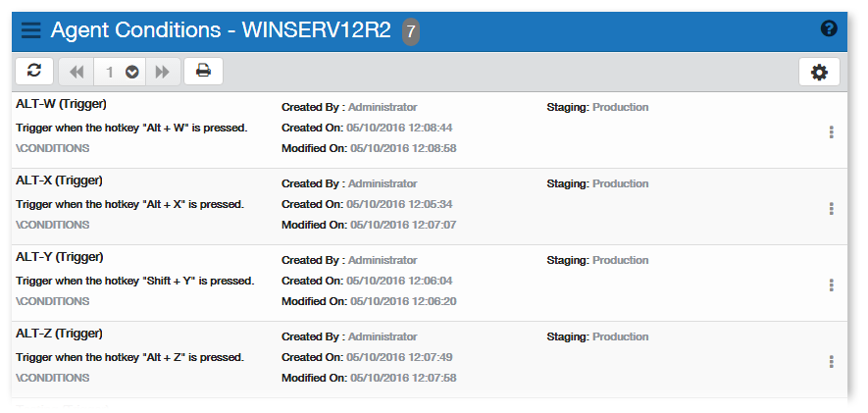868x413 pixels.
Task: Click the Production staging value for ALT-X
Action: point(620,183)
